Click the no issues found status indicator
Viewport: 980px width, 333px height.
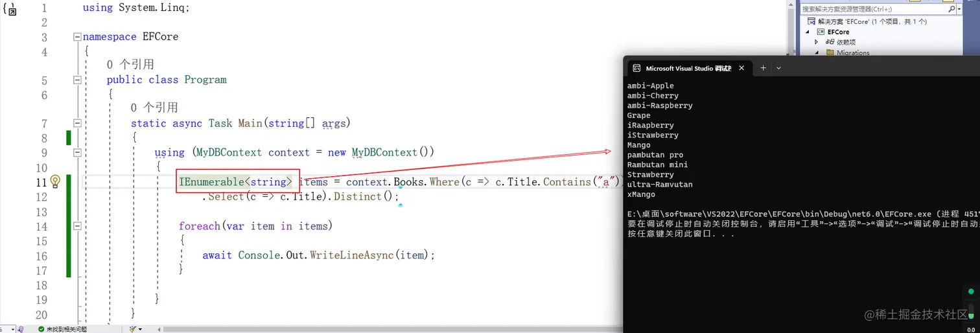[x=62, y=329]
